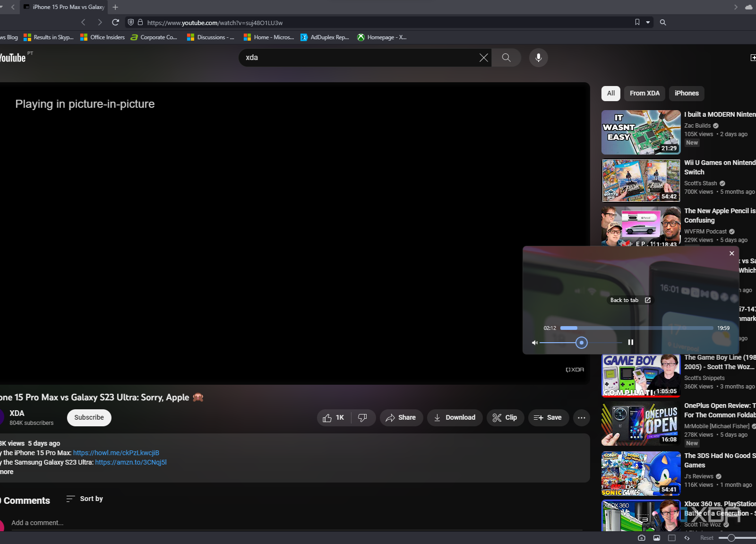Open a new browser tab

(115, 7)
